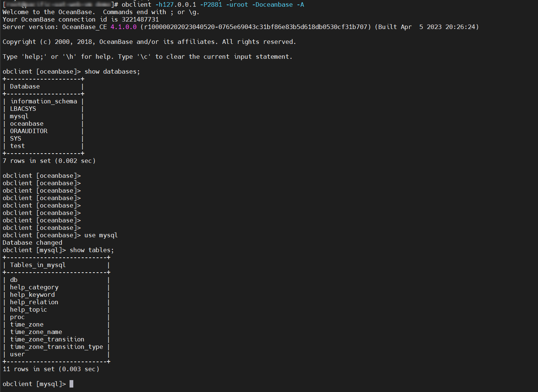
Task: Click the "Type 'help;'" instruction line
Action: 147,57
